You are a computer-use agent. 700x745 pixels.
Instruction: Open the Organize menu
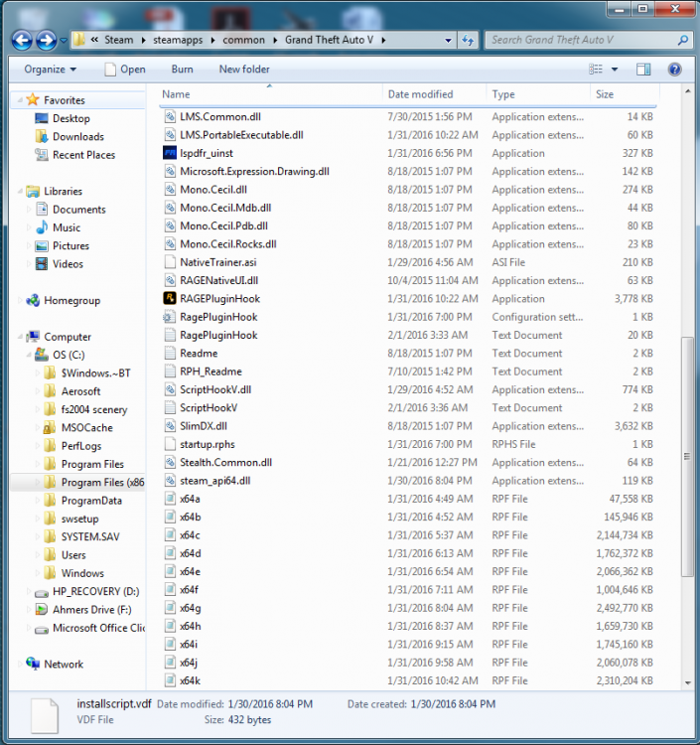pyautogui.click(x=51, y=70)
